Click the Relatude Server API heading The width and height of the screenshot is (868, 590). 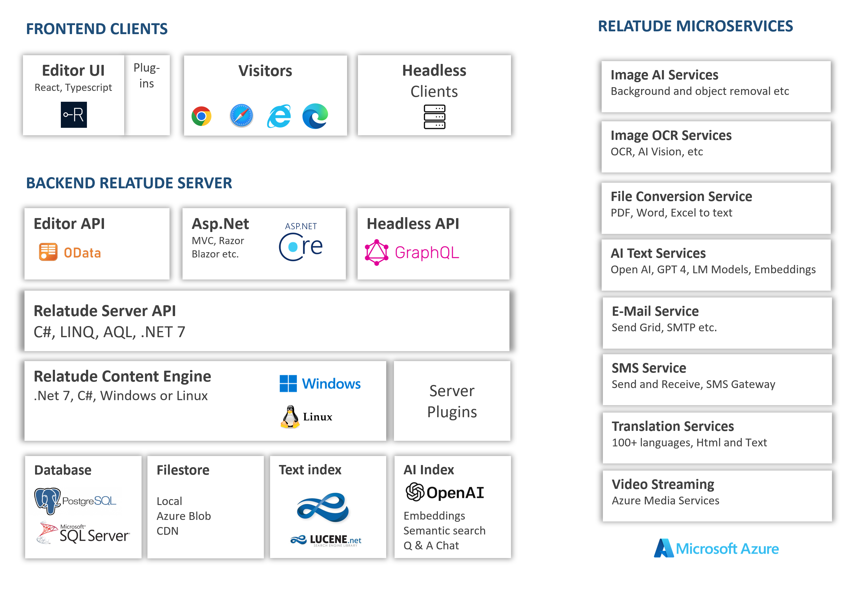[105, 311]
